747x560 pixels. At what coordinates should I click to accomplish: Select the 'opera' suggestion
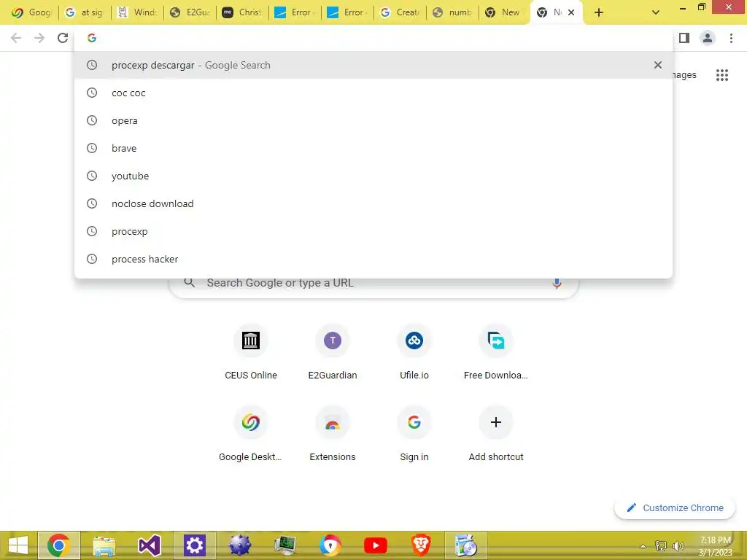click(x=373, y=120)
